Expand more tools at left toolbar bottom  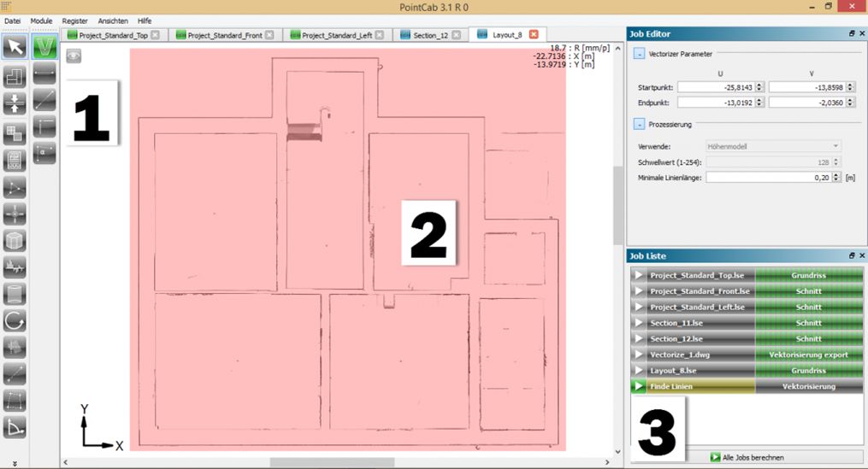[15, 462]
